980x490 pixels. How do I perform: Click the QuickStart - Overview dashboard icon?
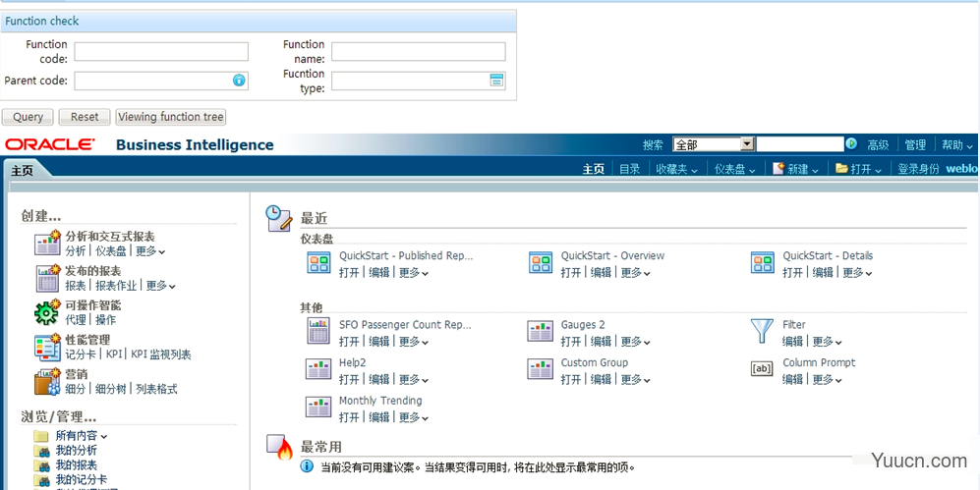541,262
